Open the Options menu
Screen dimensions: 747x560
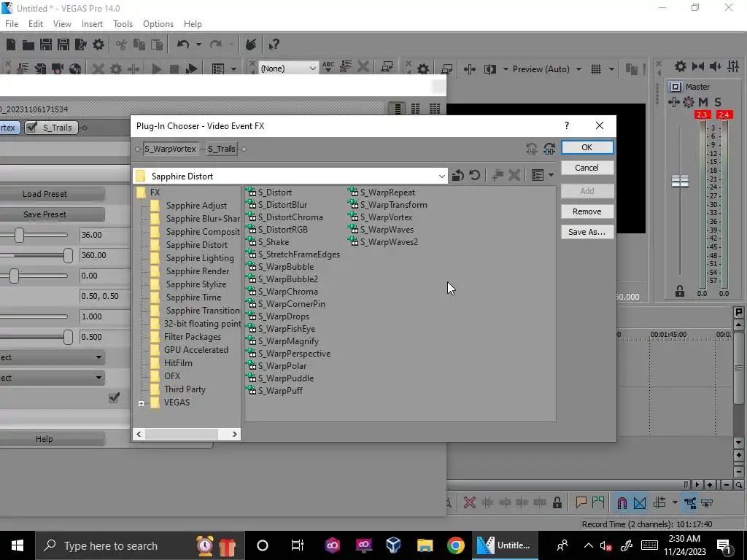[x=158, y=24]
